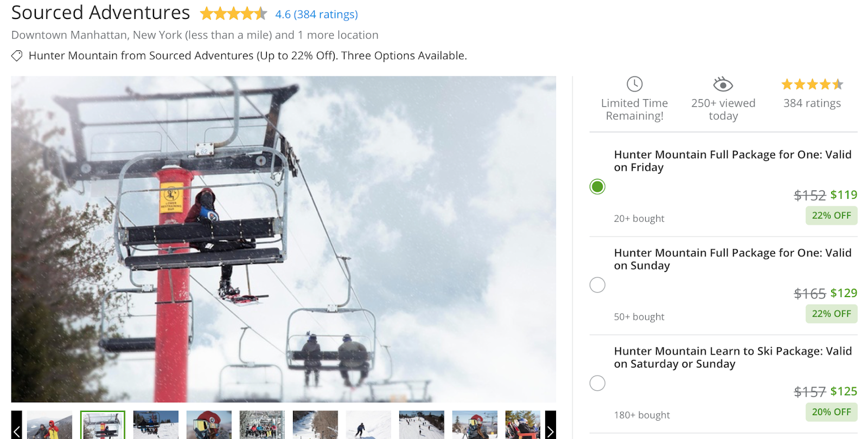Open the thumbnail of a ski trail beside trees

[x=315, y=425]
